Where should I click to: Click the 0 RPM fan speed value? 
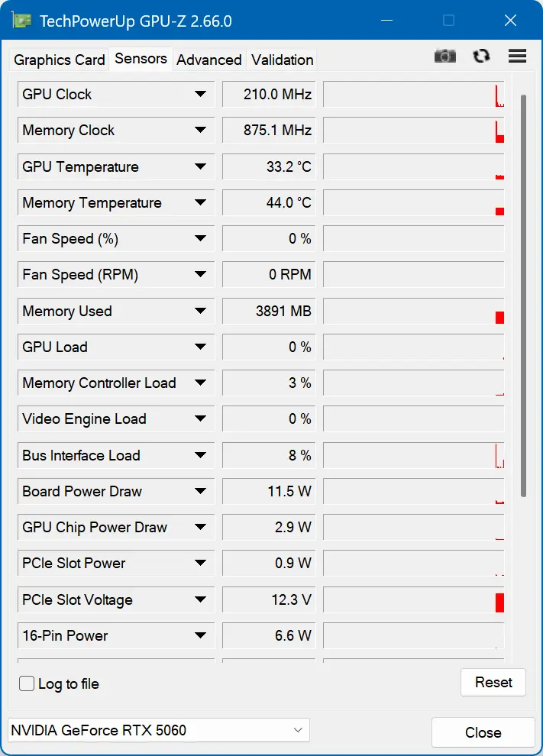(x=269, y=274)
